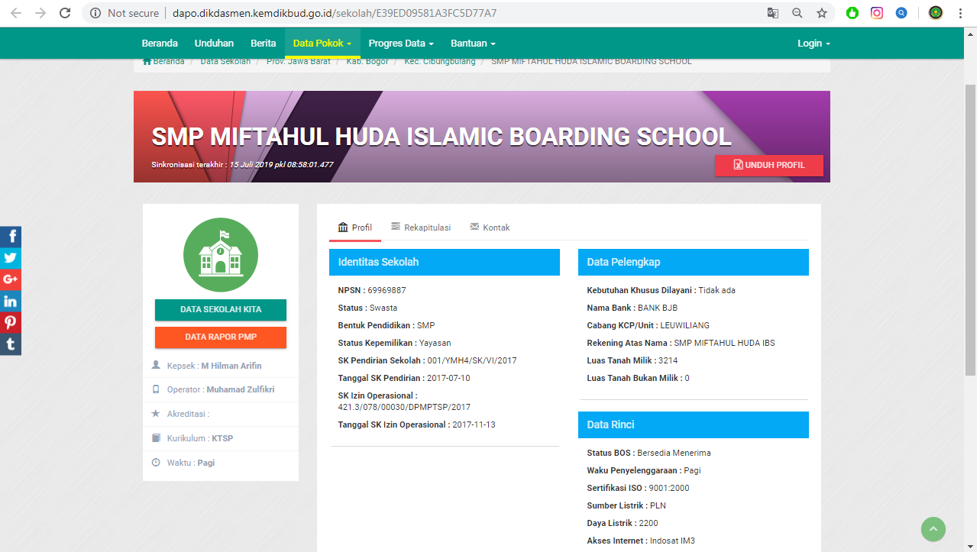This screenshot has height=552, width=980.
Task: Reload the page
Action: [64, 13]
